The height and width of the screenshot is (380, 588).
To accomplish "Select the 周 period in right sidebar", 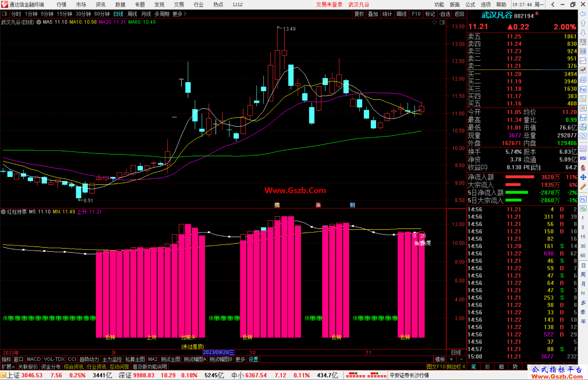I will click(x=583, y=275).
